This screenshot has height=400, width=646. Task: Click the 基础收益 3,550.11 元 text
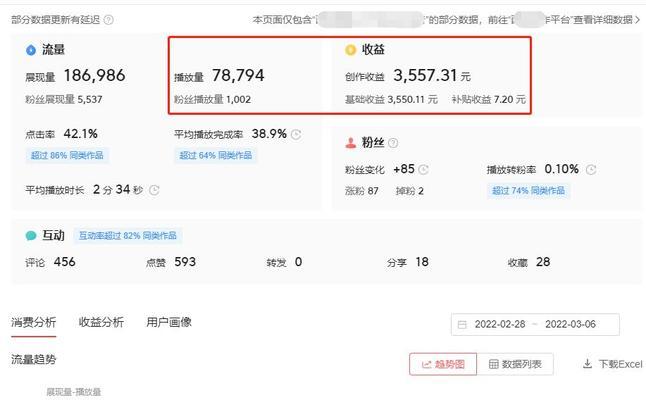[391, 99]
